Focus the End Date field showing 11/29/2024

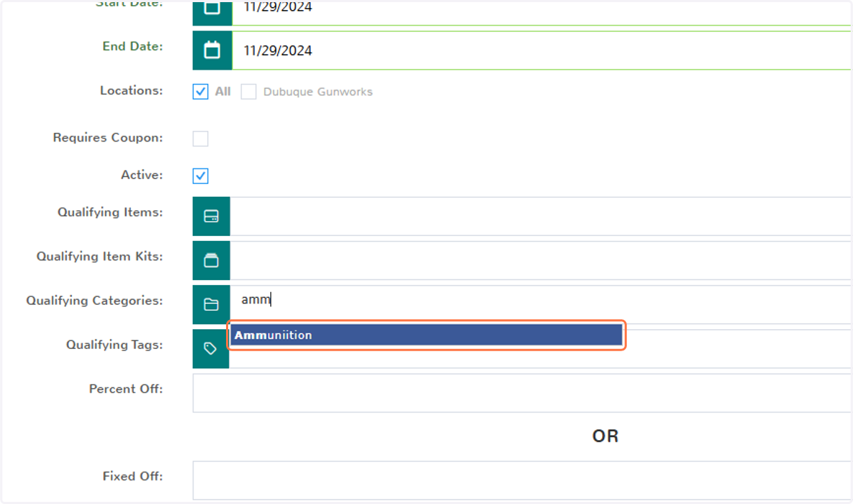click(542, 50)
